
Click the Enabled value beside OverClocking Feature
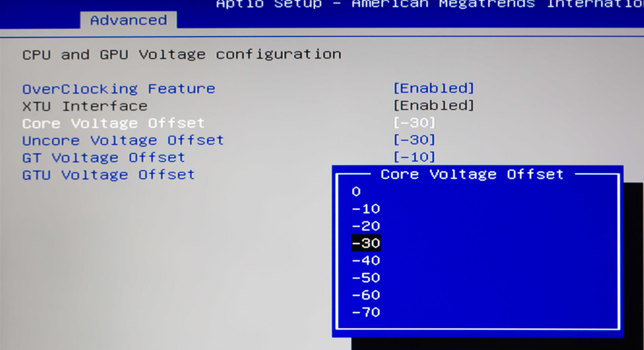[x=433, y=88]
